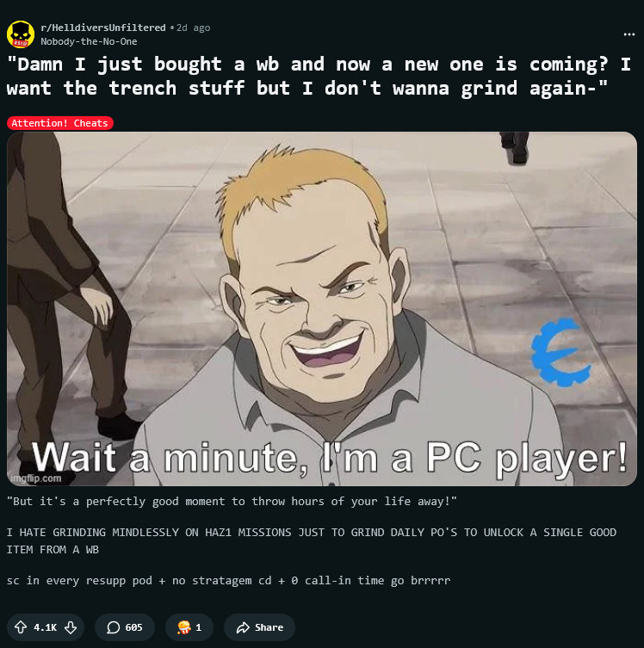Downvote the post with the down arrow
The image size is (644, 648).
coord(71,627)
